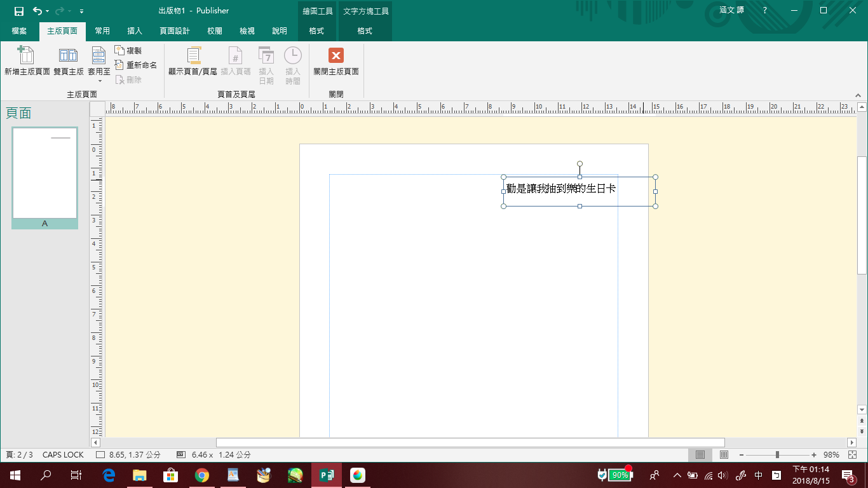Open the Customize Quick Access Toolbar dropdown
The width and height of the screenshot is (868, 488).
(x=81, y=11)
